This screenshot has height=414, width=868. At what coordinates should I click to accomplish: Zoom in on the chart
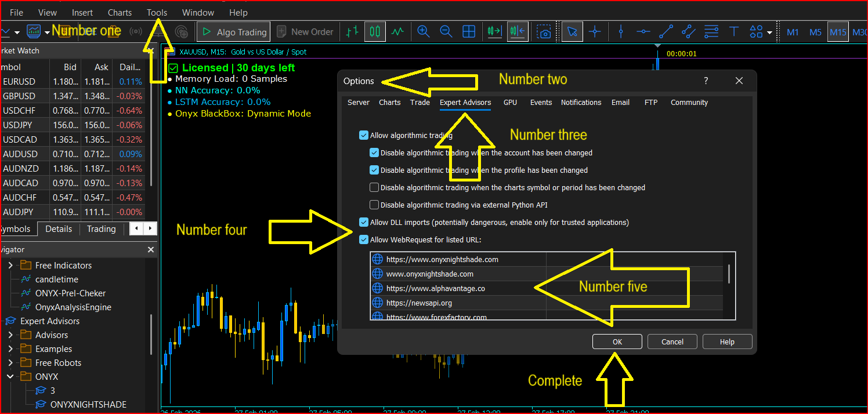click(x=424, y=32)
